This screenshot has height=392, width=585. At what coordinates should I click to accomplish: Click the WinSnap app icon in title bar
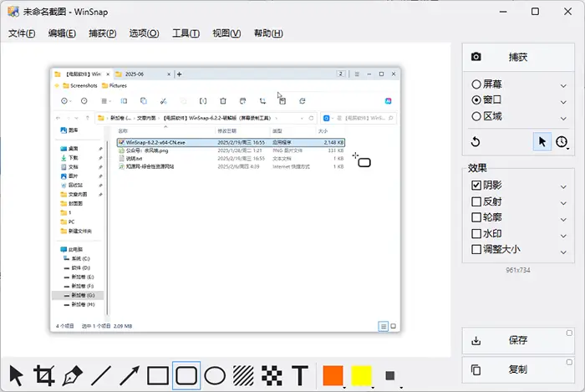(x=13, y=12)
